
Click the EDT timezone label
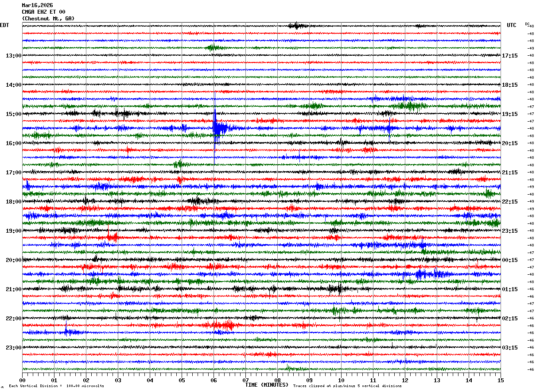coord(4,25)
